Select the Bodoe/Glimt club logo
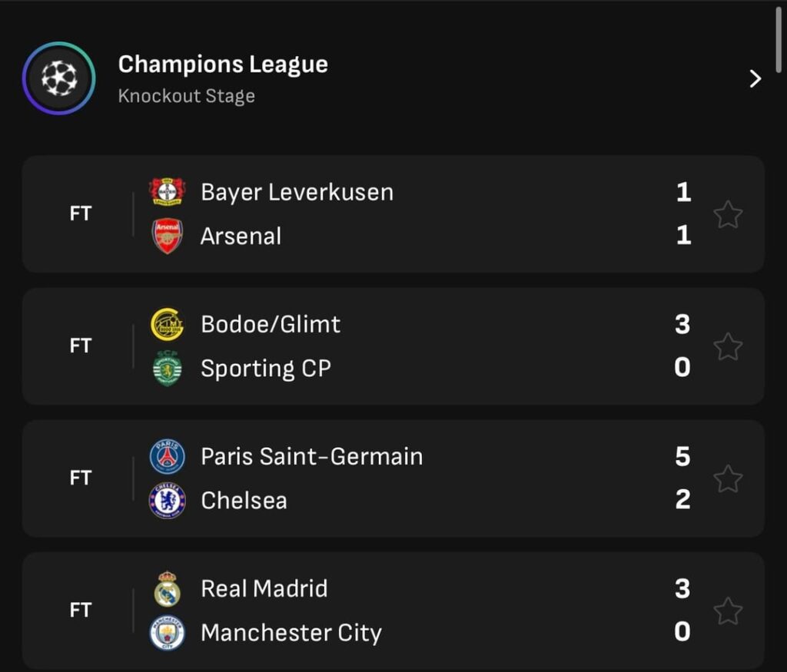This screenshot has width=787, height=672. tap(167, 324)
